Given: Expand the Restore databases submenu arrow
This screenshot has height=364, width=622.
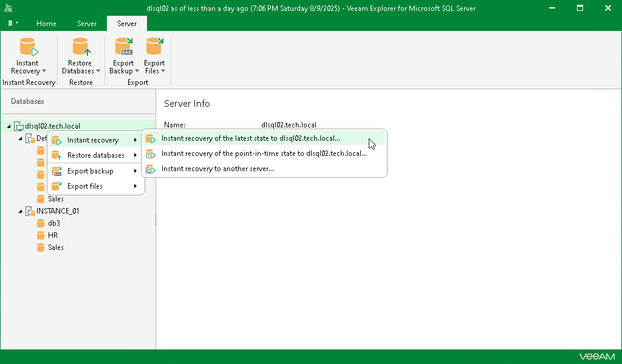Looking at the screenshot, I should 135,155.
